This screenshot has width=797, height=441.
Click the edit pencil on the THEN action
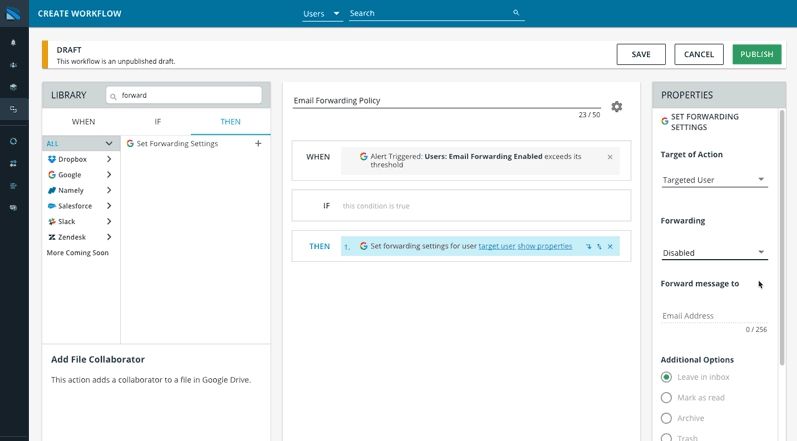click(x=599, y=246)
